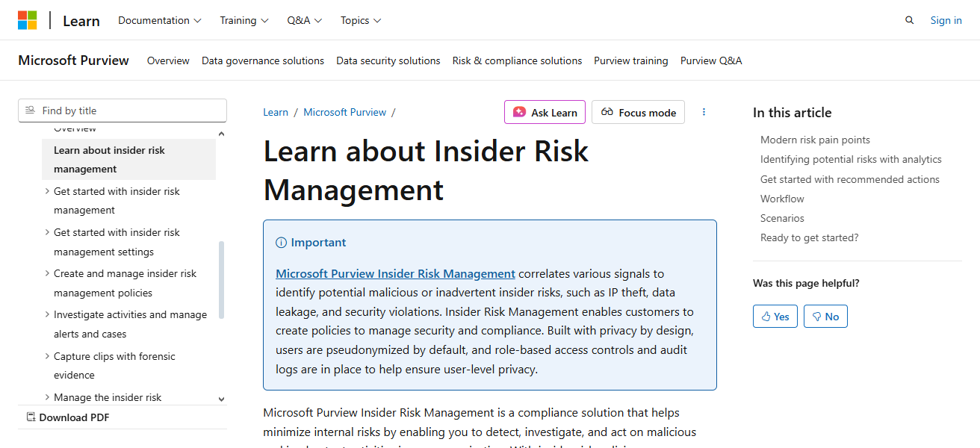Click the filter icon in Find by title
This screenshot has width=980, height=448.
30,110
